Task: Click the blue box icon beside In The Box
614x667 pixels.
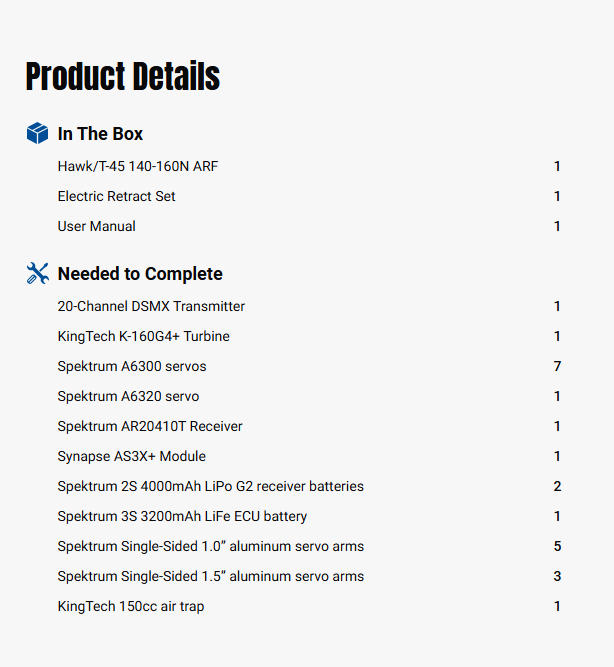Action: [37, 133]
